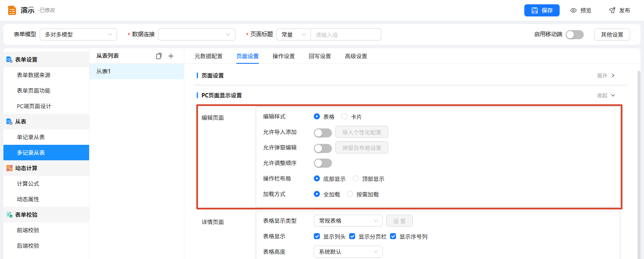Switch to the 高级设置 tab
Image resolution: width=644 pixels, height=259 pixels.
356,56
